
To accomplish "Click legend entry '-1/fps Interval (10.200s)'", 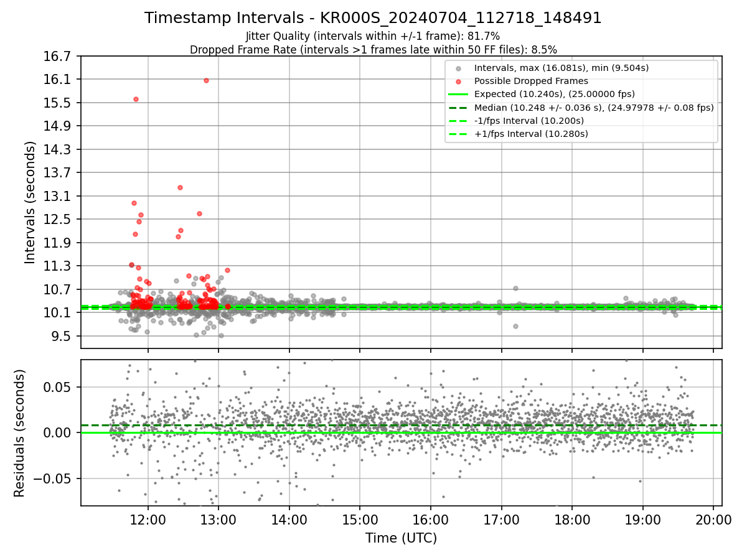I will [x=529, y=120].
